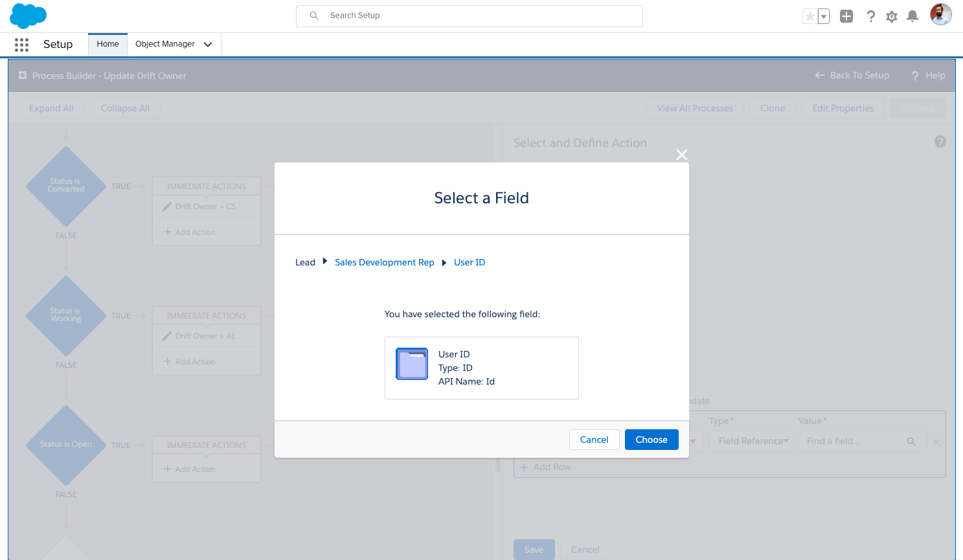
Task: Open the user profile avatar
Action: [x=941, y=14]
